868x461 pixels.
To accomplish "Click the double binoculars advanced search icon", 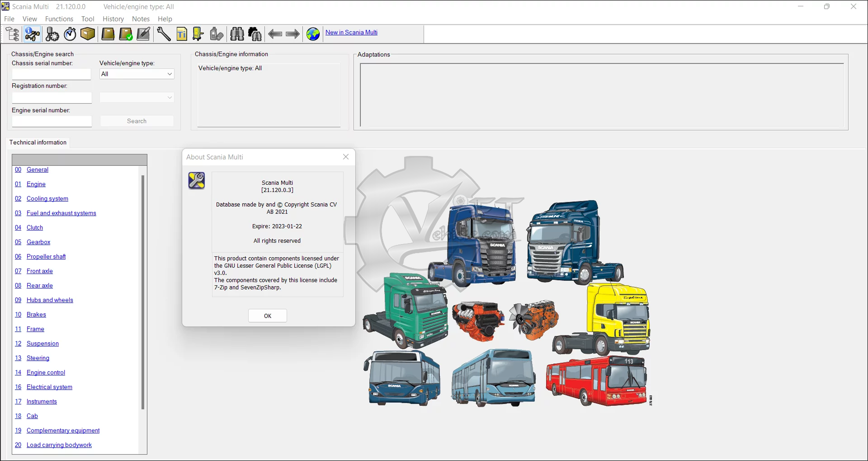I will [255, 34].
